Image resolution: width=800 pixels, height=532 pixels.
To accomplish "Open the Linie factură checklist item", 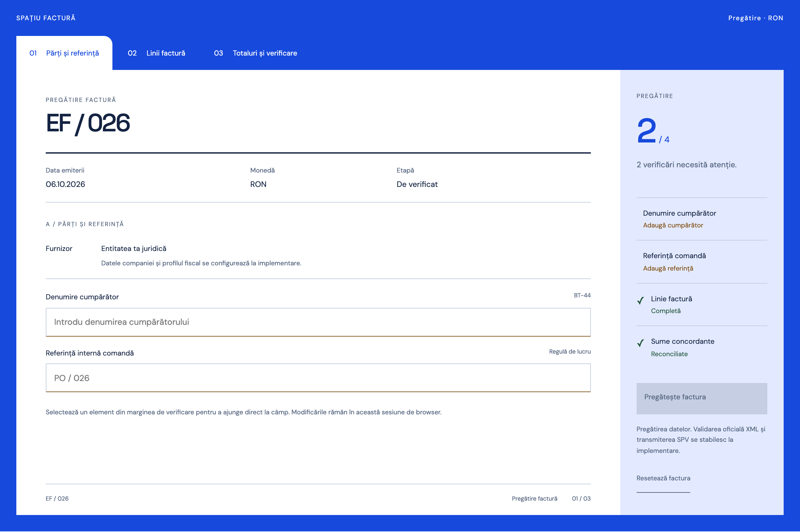I will (x=702, y=305).
